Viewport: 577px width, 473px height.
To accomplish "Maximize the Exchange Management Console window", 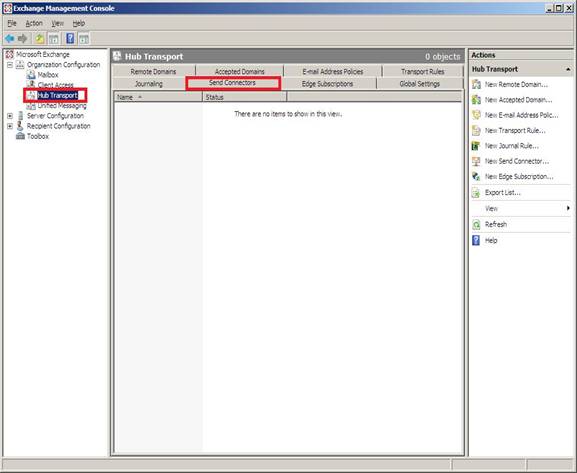I will tap(559, 8).
